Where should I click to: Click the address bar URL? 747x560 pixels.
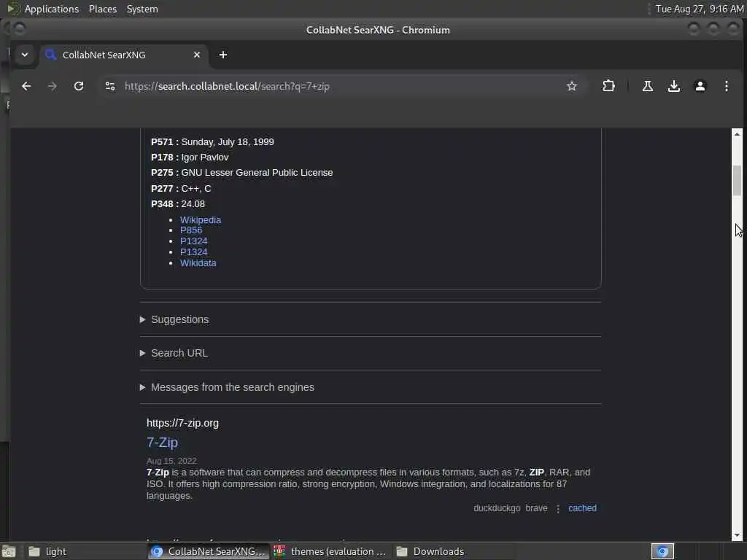[227, 86]
